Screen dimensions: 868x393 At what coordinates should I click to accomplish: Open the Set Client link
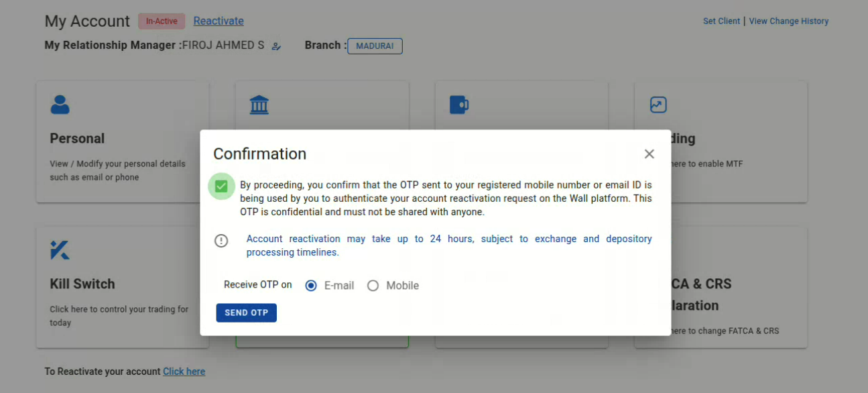pos(721,21)
